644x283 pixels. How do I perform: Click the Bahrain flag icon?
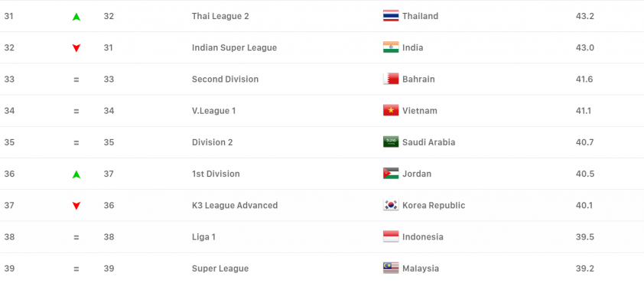(391, 79)
